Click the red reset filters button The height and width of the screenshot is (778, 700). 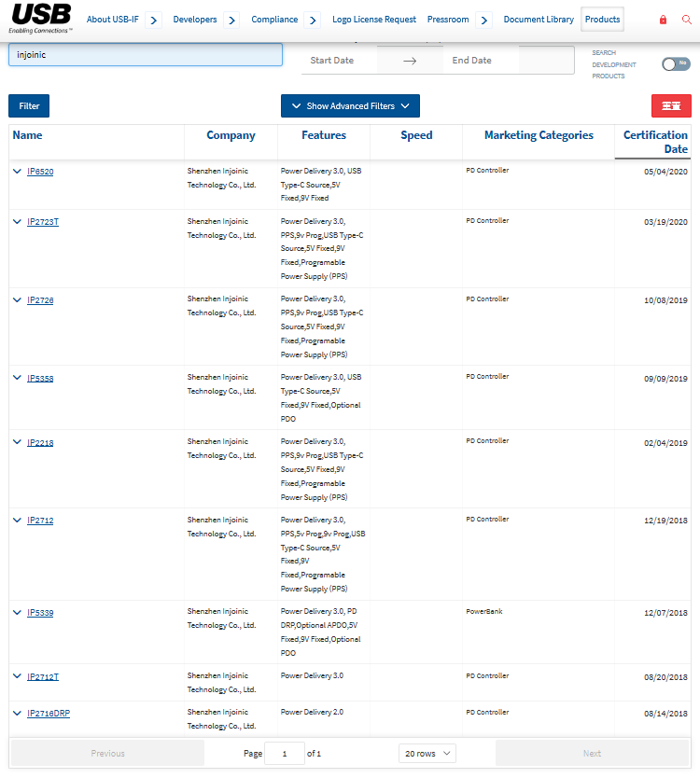click(671, 105)
